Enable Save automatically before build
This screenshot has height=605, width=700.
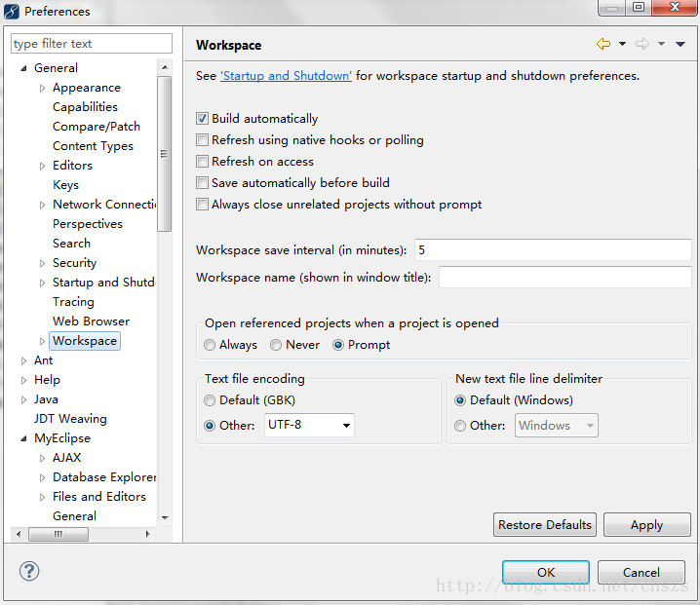click(x=202, y=182)
